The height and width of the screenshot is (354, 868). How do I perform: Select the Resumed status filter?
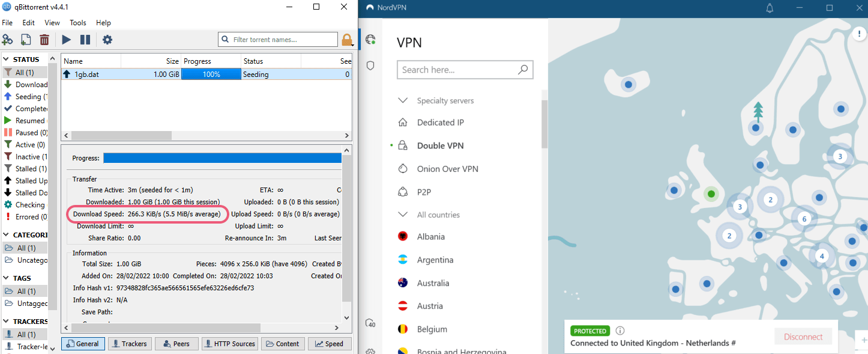[x=25, y=121]
